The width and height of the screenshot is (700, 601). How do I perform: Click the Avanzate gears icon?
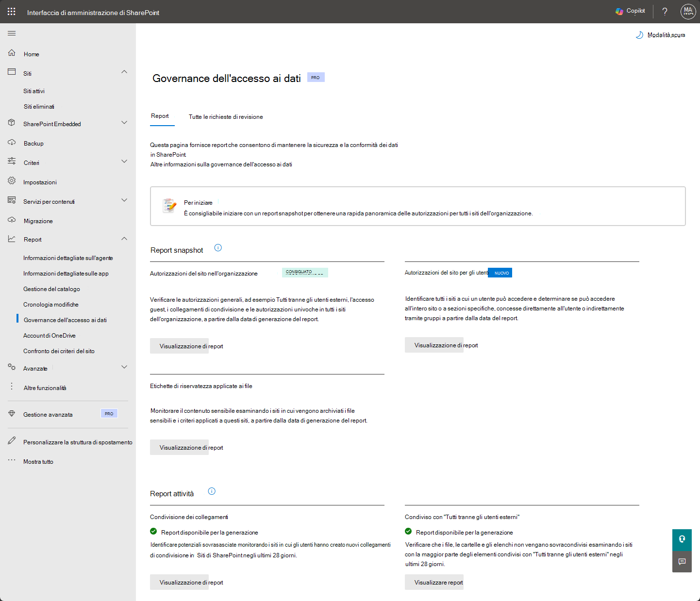(x=12, y=367)
